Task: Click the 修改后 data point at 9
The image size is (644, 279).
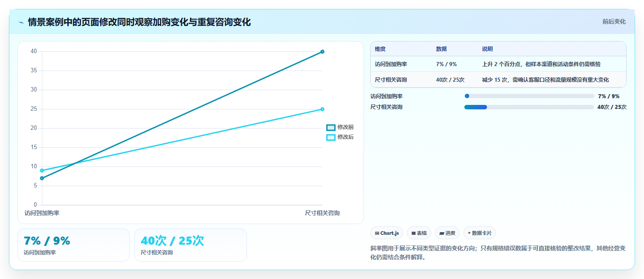Action: pos(42,171)
